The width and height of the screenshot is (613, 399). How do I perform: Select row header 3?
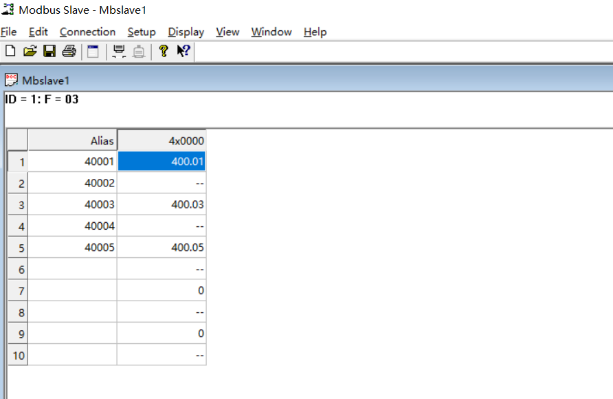[18, 204]
